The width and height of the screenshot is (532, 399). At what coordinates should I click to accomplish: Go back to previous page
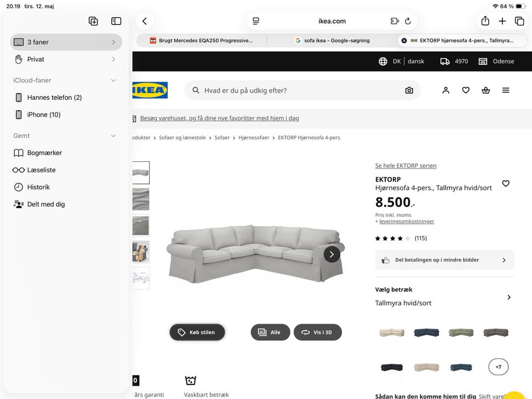click(145, 21)
